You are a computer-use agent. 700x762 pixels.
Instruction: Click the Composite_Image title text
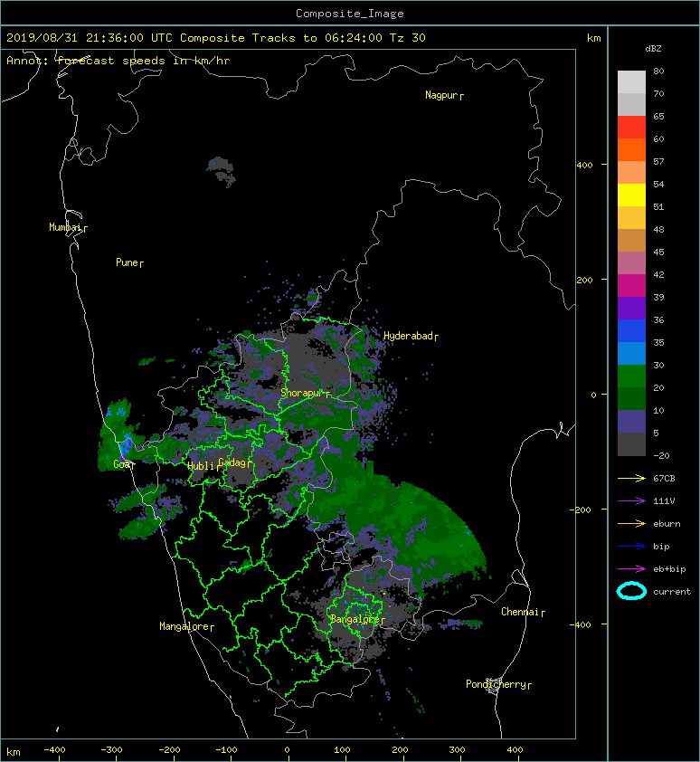click(350, 14)
